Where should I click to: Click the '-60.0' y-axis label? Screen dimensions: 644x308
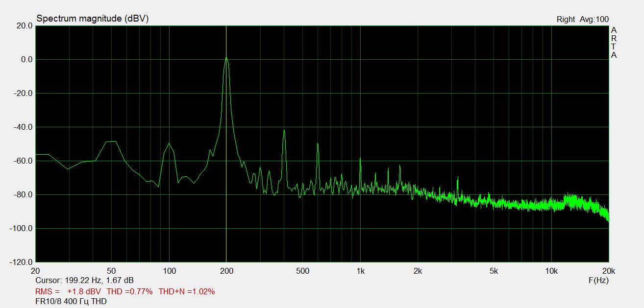point(23,161)
